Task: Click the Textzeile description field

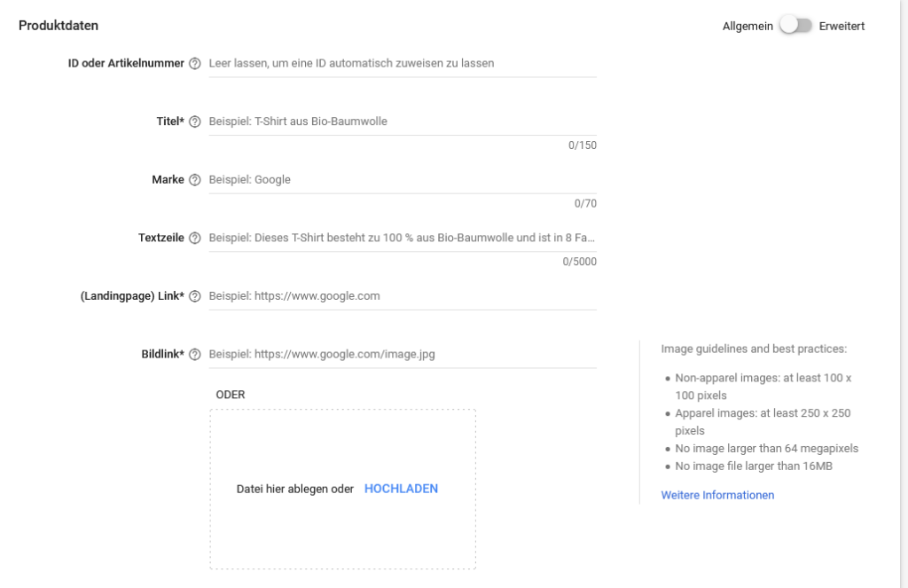Action: coord(403,238)
